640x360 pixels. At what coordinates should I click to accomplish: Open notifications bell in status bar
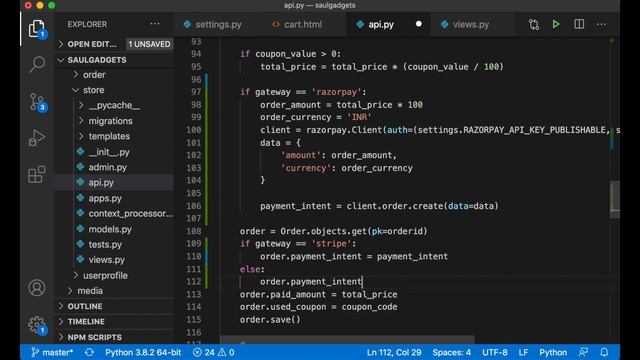click(604, 352)
